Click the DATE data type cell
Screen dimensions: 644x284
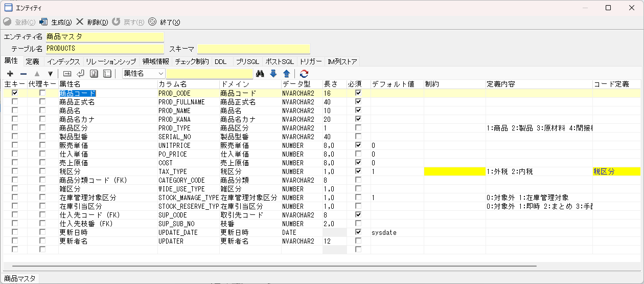point(302,232)
